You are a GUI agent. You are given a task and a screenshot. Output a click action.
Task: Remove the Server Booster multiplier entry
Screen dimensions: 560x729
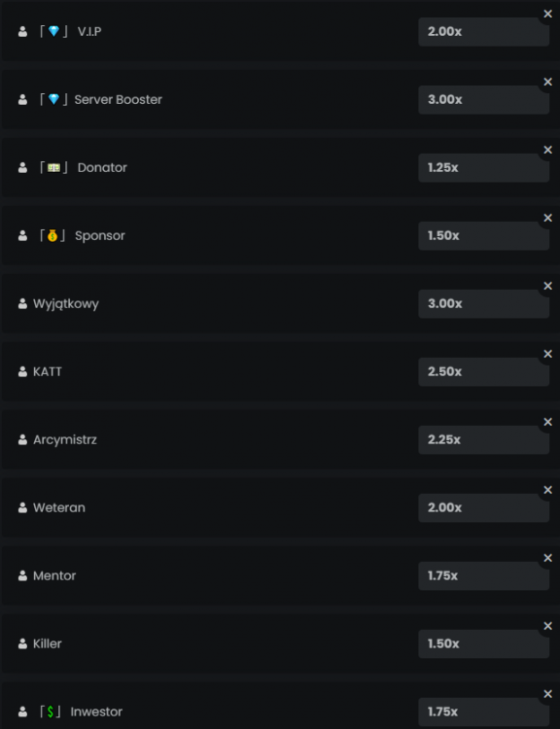pyautogui.click(x=547, y=82)
